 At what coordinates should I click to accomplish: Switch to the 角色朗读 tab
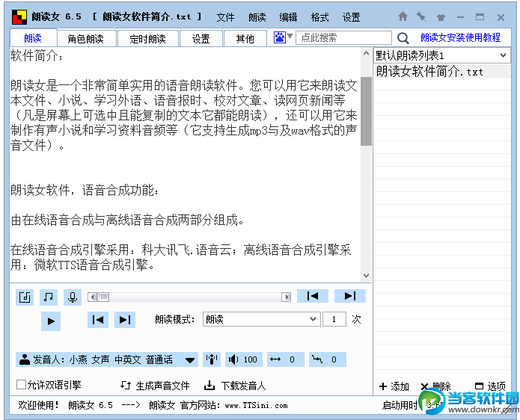pyautogui.click(x=86, y=39)
